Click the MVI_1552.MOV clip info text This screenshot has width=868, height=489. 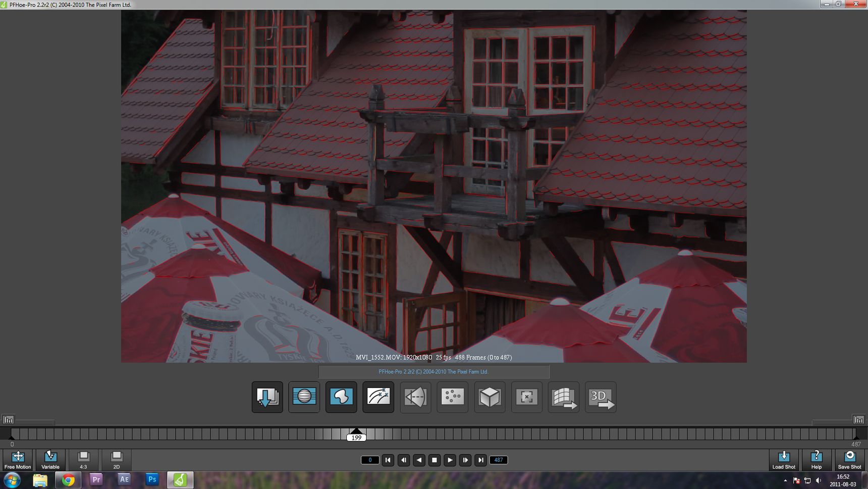pyautogui.click(x=434, y=357)
